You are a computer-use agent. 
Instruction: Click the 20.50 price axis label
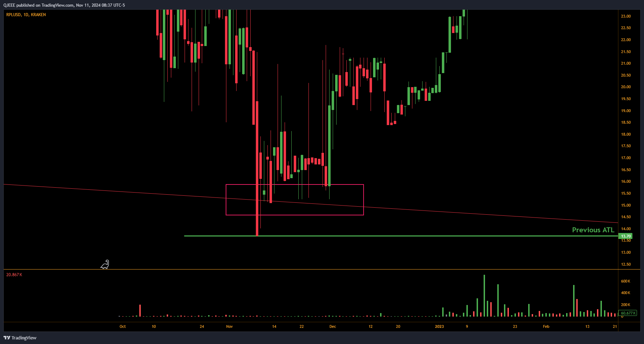(x=626, y=75)
